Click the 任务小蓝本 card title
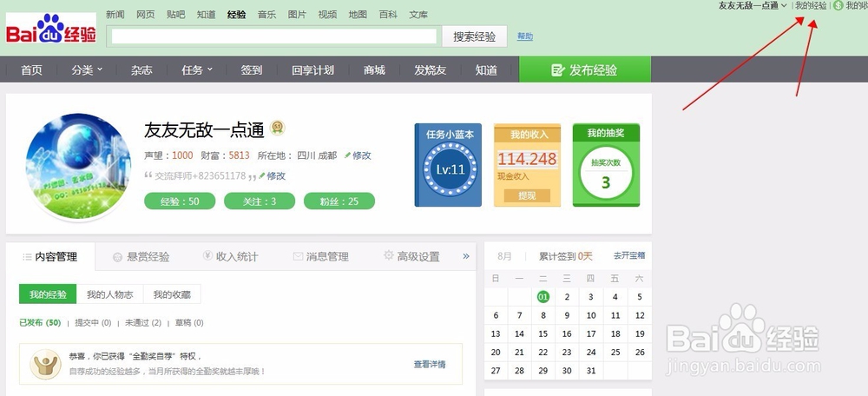 click(450, 134)
